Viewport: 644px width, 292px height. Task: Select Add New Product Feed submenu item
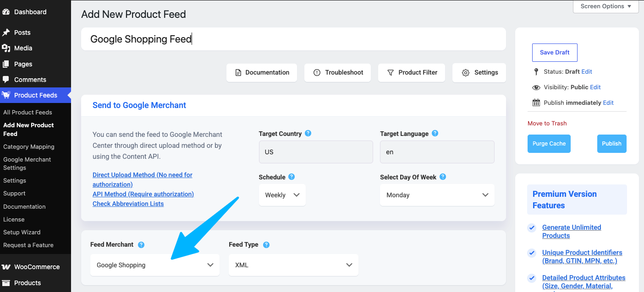click(x=28, y=130)
